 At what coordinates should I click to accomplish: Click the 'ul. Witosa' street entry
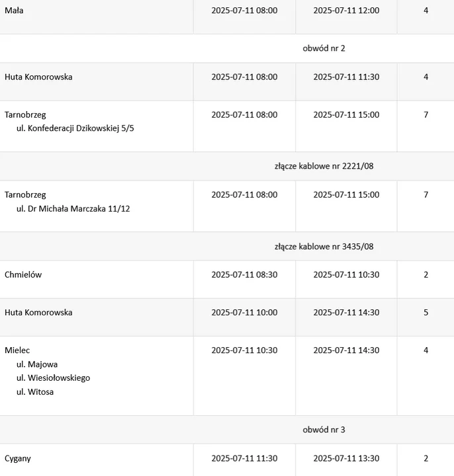coord(35,391)
